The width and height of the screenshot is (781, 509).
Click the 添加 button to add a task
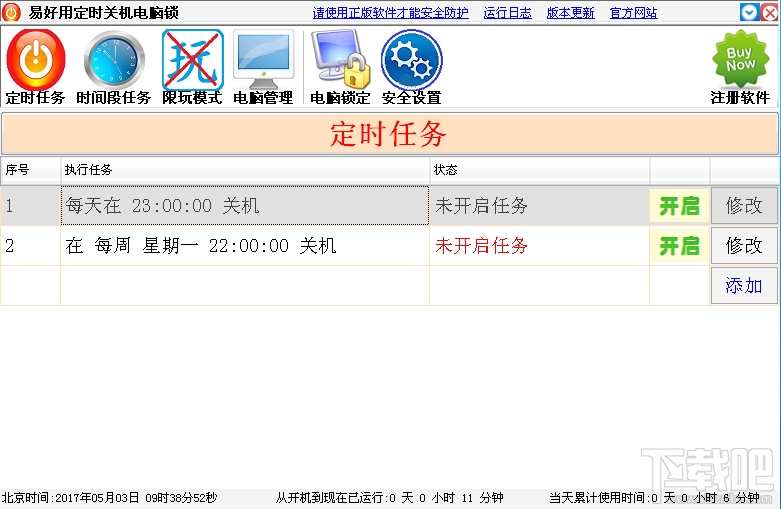(x=744, y=285)
